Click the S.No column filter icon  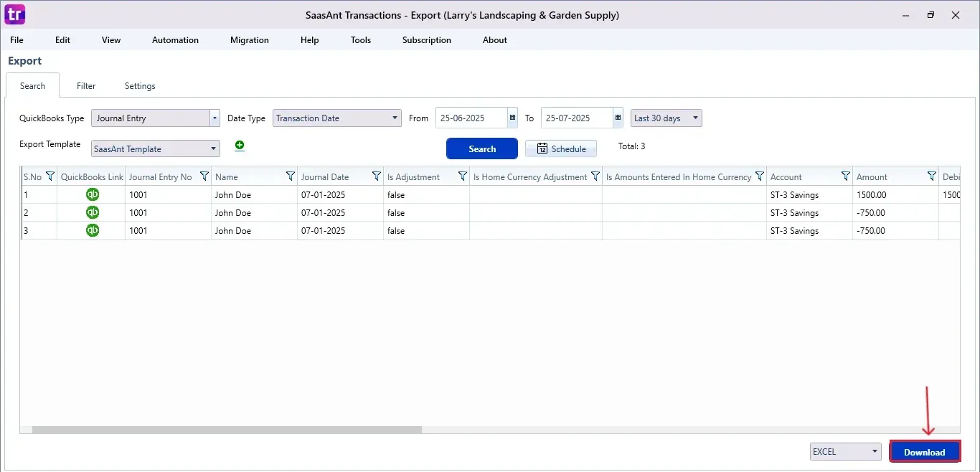point(50,176)
